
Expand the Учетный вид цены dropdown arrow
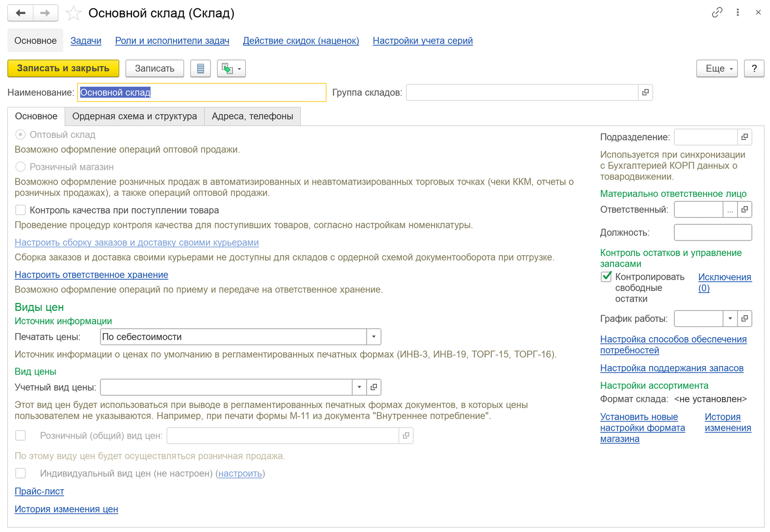(x=359, y=387)
